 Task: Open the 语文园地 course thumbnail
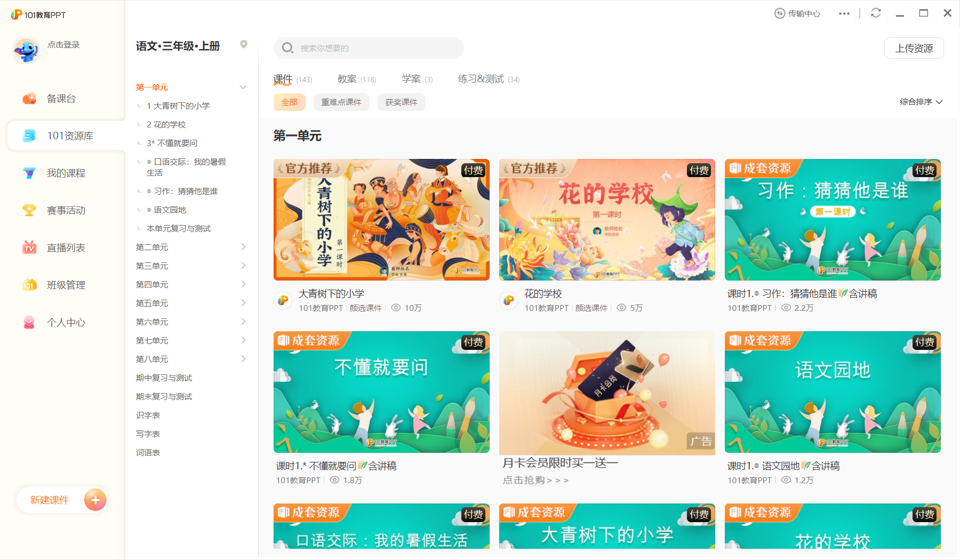pyautogui.click(x=833, y=392)
